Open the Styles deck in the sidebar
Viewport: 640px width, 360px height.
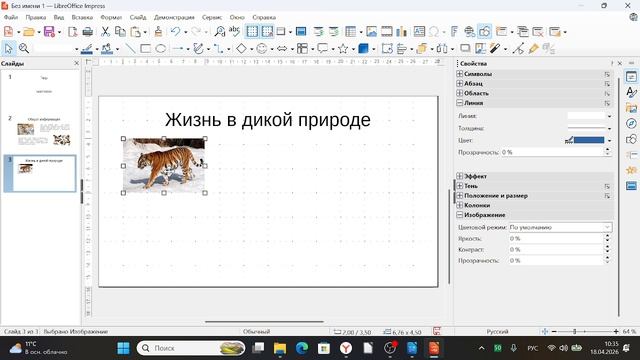coord(631,92)
